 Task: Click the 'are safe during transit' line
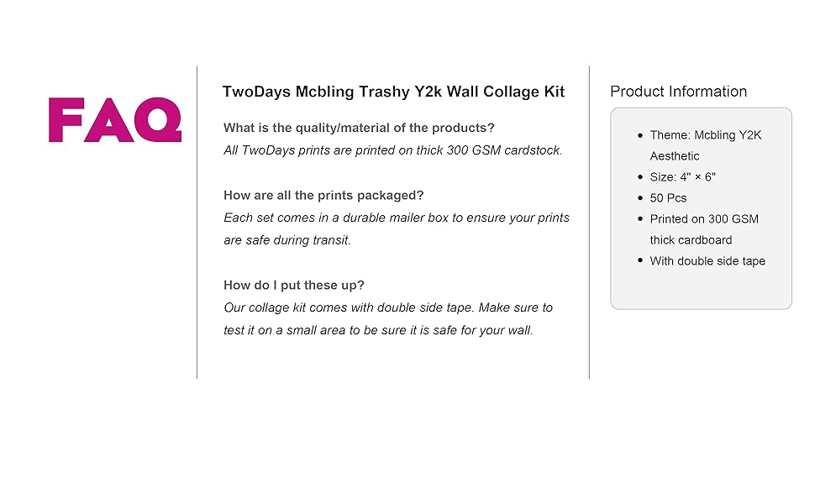coord(287,240)
